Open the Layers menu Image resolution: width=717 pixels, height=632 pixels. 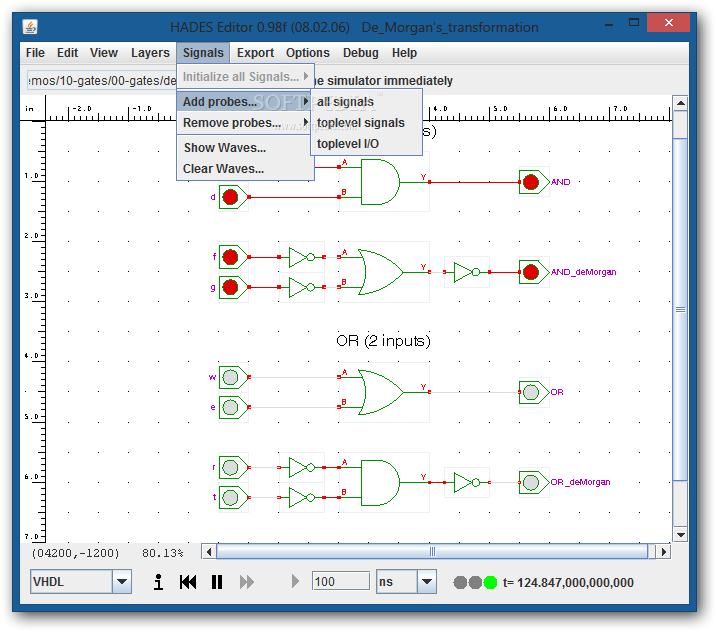click(x=150, y=53)
